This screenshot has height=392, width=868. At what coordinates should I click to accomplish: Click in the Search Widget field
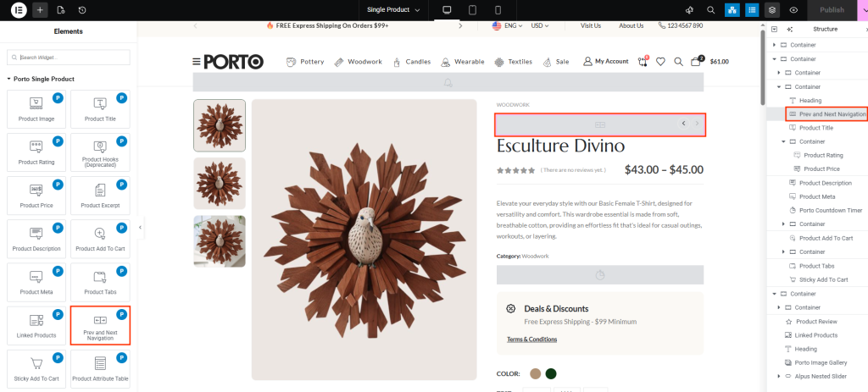[x=69, y=58]
